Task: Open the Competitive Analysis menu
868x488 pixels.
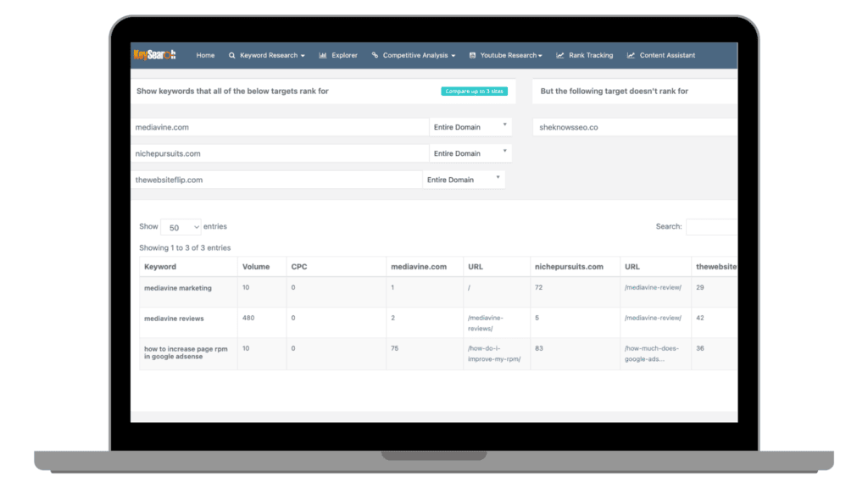Action: pos(419,55)
